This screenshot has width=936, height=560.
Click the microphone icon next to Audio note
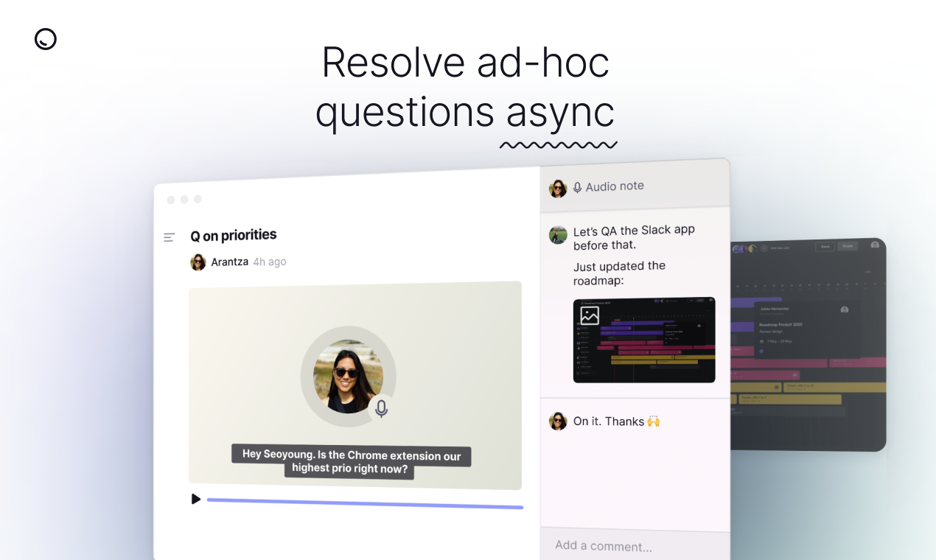[578, 188]
